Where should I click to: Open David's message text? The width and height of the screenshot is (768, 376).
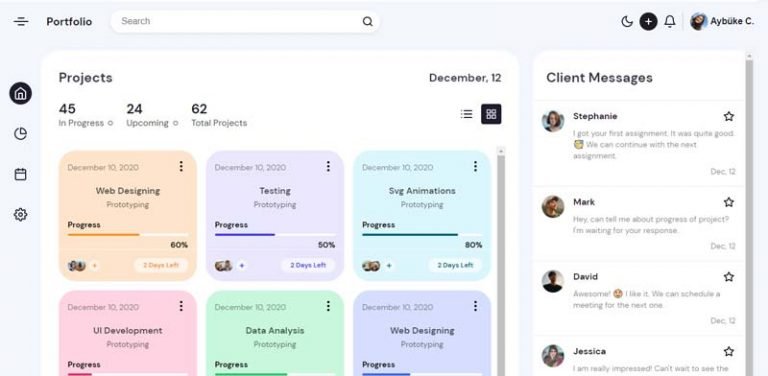[647, 299]
